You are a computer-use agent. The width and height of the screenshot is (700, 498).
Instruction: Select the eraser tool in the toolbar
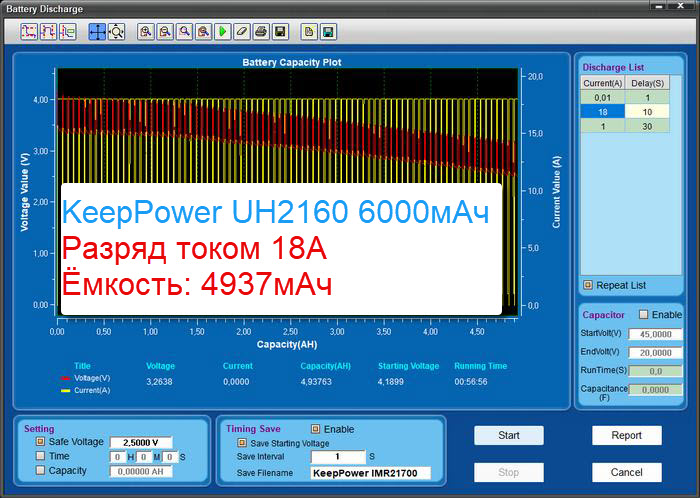[x=241, y=32]
